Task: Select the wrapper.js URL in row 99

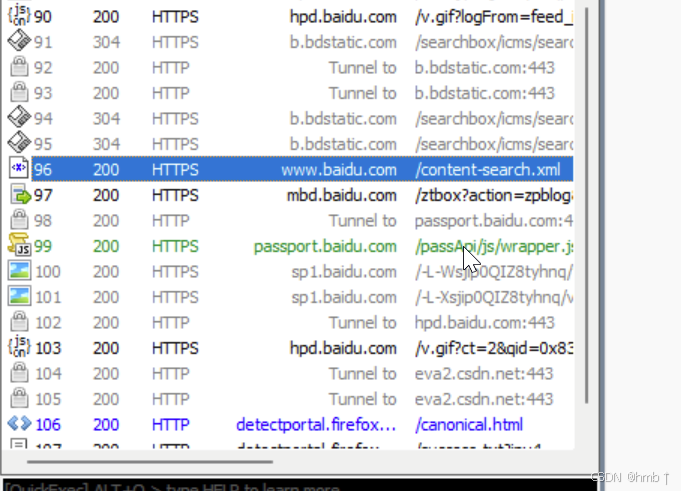Action: [x=494, y=246]
